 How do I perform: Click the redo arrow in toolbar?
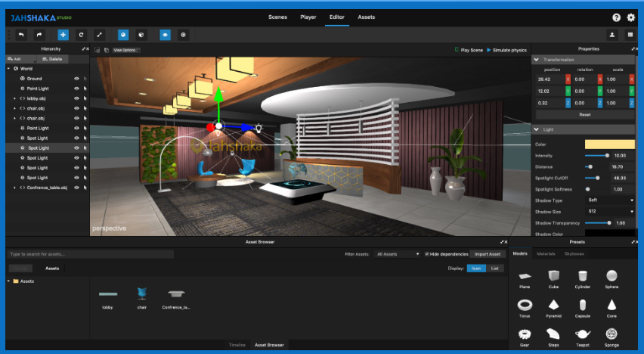(x=39, y=35)
